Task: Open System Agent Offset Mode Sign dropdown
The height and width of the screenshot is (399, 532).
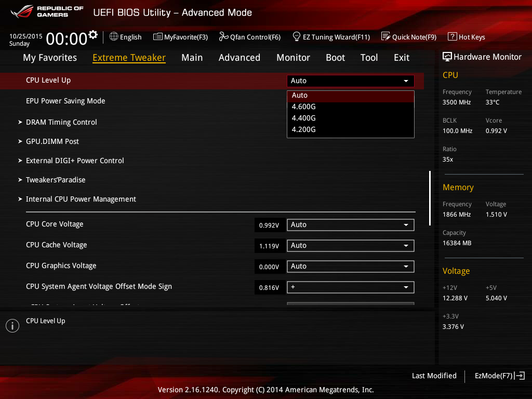Action: tap(351, 287)
